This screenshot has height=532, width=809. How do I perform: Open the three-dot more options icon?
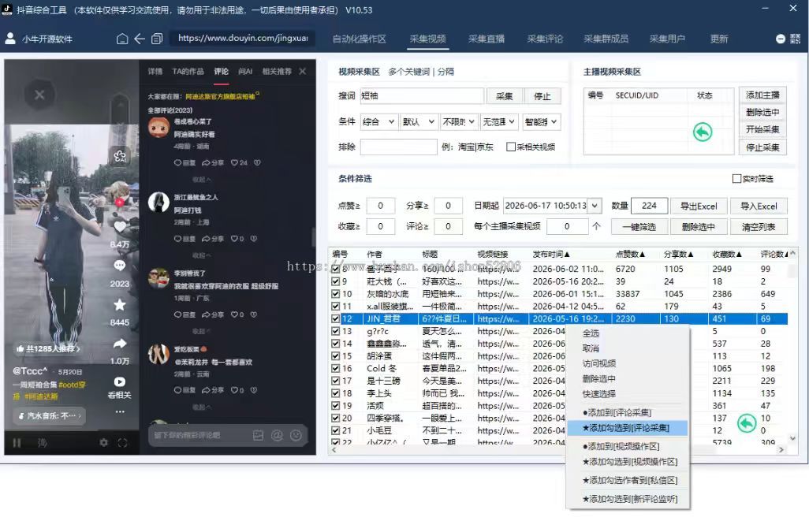tap(120, 411)
